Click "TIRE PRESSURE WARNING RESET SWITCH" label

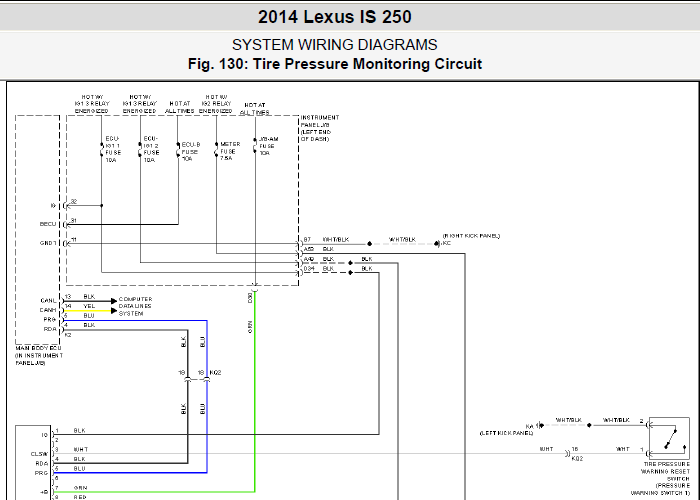[666, 471]
